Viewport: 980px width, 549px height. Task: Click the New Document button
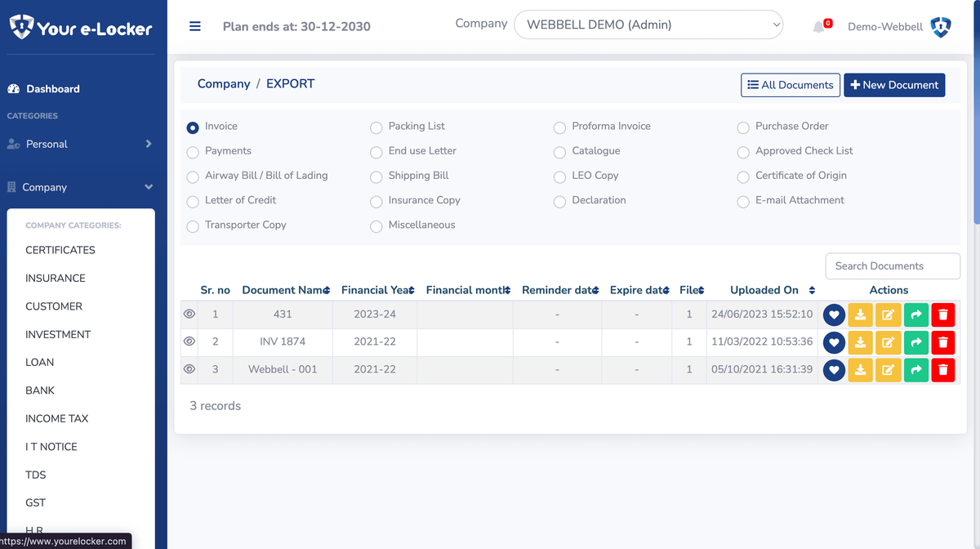pyautogui.click(x=893, y=85)
